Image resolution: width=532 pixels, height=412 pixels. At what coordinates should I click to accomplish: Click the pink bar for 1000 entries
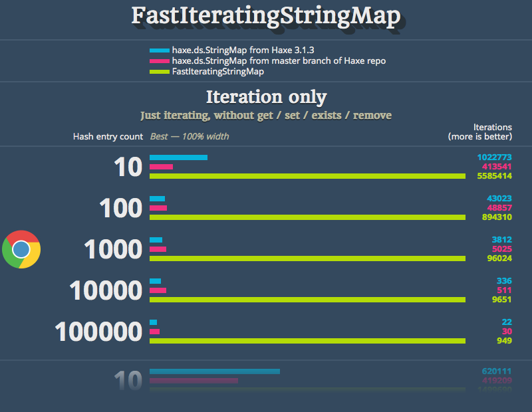pos(158,249)
